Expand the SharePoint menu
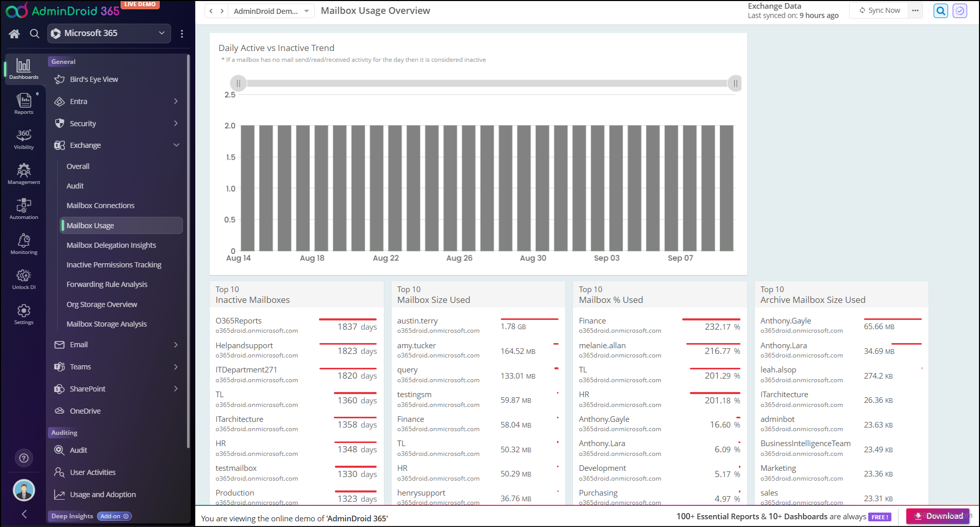 point(118,389)
